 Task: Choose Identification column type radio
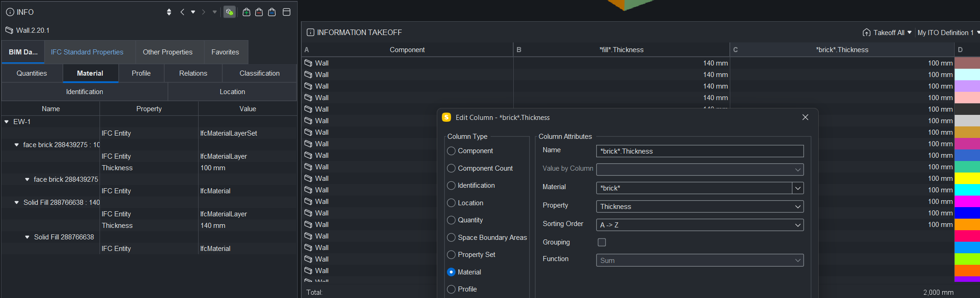(x=452, y=185)
